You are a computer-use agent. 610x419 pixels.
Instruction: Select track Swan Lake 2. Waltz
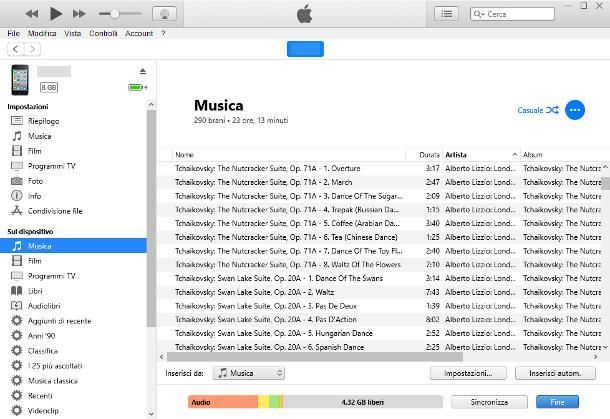click(x=379, y=292)
